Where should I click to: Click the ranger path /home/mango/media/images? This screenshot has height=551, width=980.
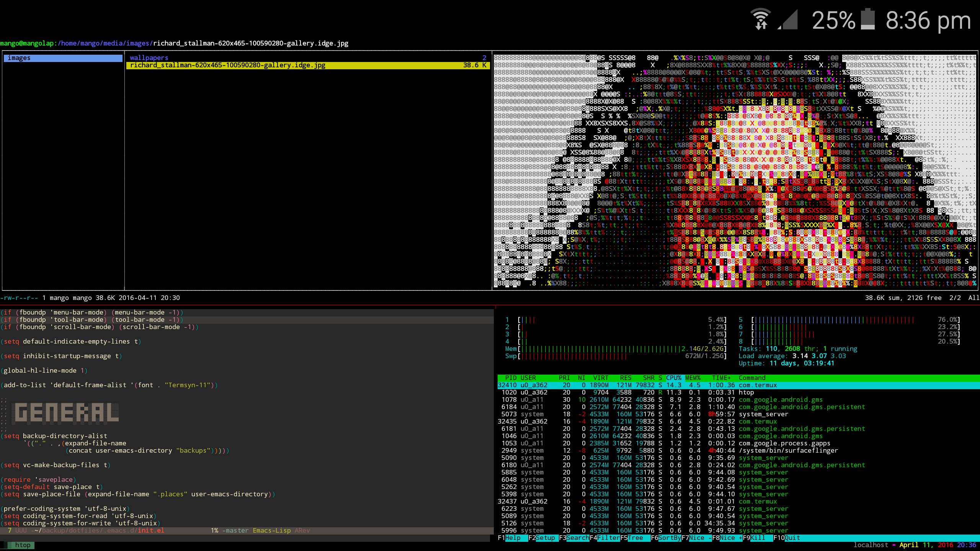click(105, 43)
